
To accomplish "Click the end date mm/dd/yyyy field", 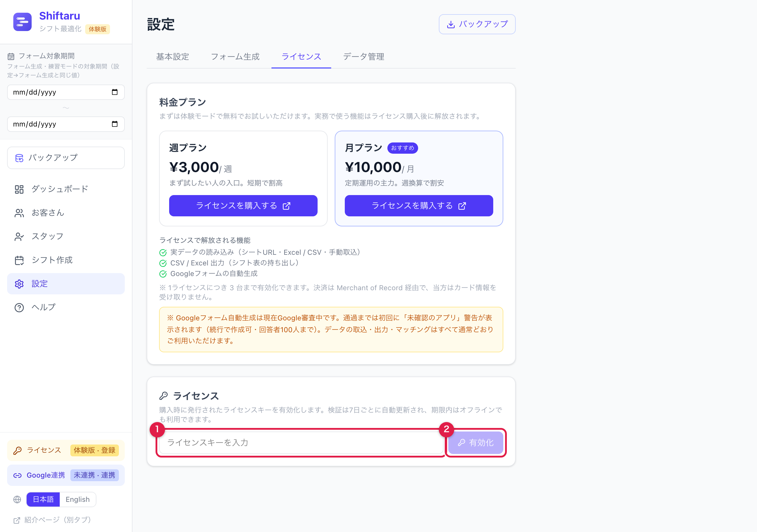I will [66, 124].
